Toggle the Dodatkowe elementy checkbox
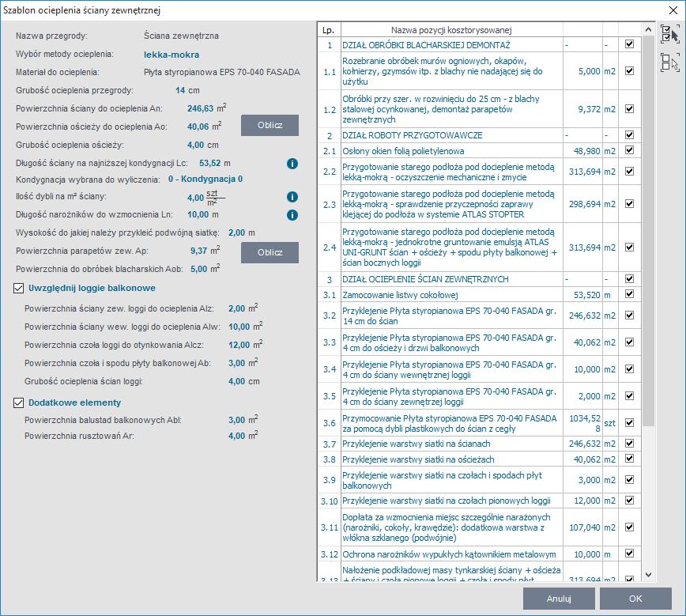Viewport: 686px width, 616px height. (x=19, y=402)
